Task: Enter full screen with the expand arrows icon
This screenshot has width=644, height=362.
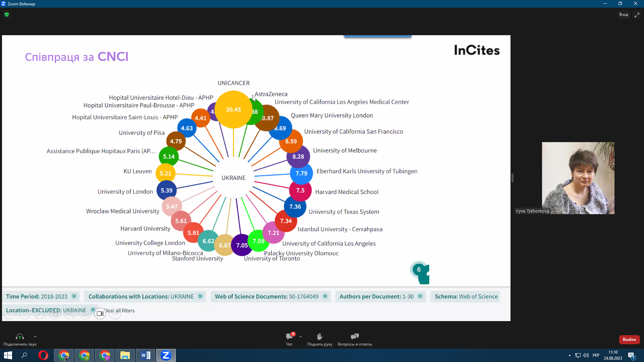Action: [637, 15]
